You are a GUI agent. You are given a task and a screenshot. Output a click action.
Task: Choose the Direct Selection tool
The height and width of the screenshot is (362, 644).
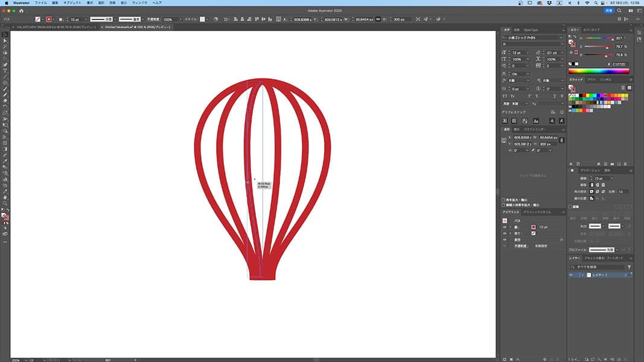tap(5, 40)
